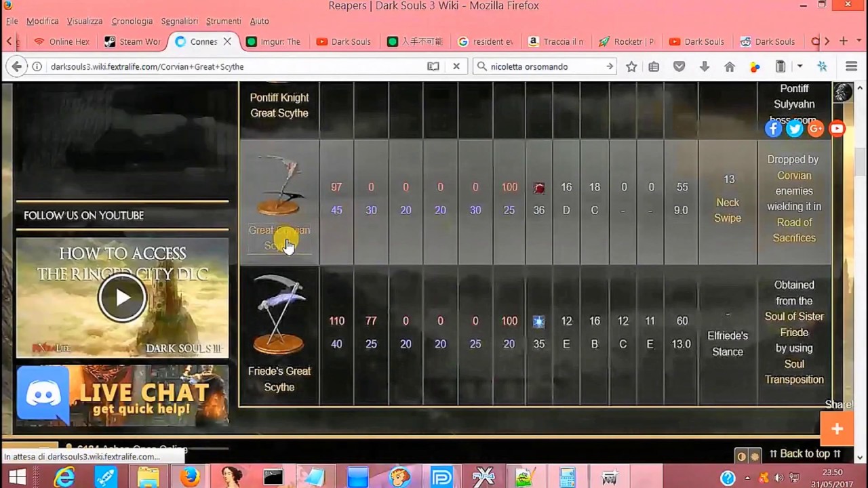Click the frost icon in Friede's row
Image resolution: width=868 pixels, height=488 pixels.
539,322
